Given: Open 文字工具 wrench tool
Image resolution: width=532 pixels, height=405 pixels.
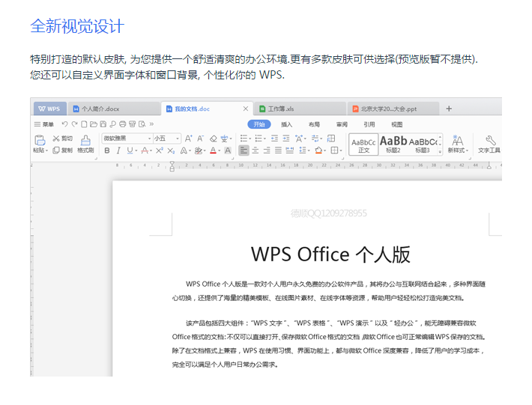Looking at the screenshot, I should click(489, 144).
